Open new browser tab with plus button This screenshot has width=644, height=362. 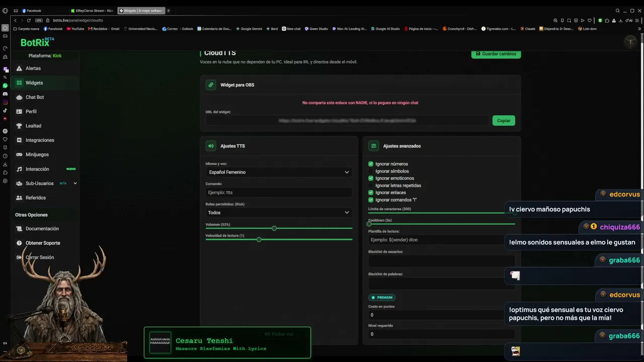[x=169, y=11]
